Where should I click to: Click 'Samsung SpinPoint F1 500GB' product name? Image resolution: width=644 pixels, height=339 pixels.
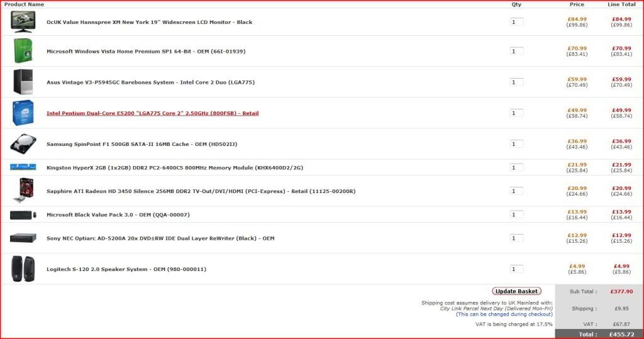pyautogui.click(x=142, y=144)
